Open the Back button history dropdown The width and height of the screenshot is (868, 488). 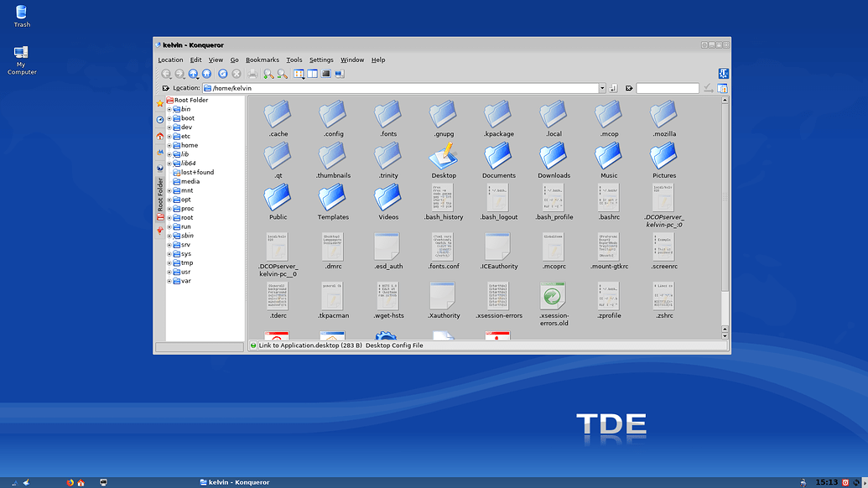tap(172, 78)
